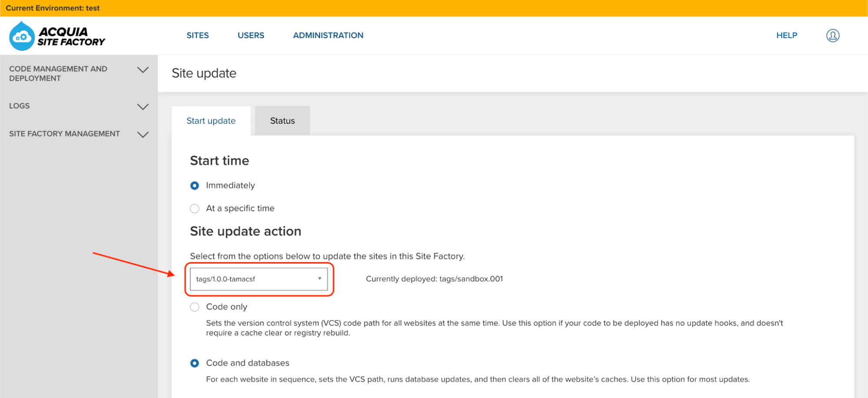
Task: Expand the LOGS sidebar chevron
Action: click(x=143, y=107)
